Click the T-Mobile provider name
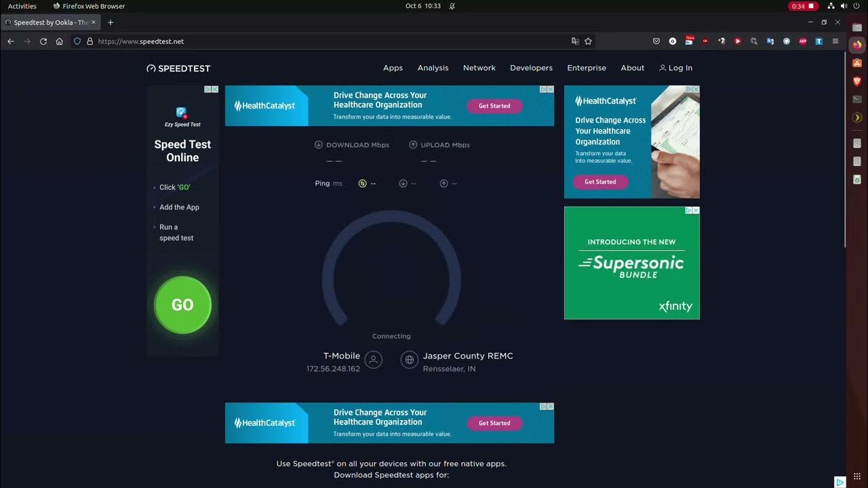868x488 pixels. 342,356
